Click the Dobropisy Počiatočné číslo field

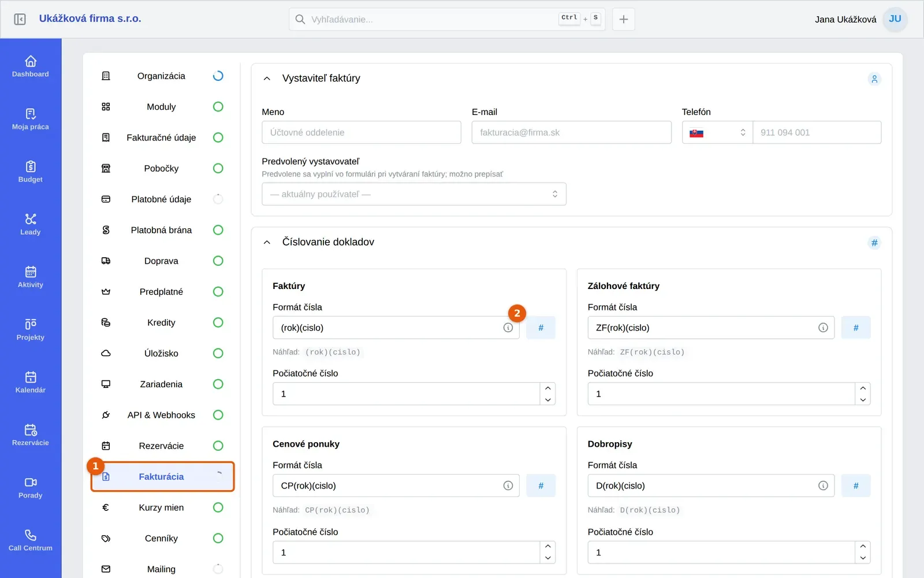point(721,553)
